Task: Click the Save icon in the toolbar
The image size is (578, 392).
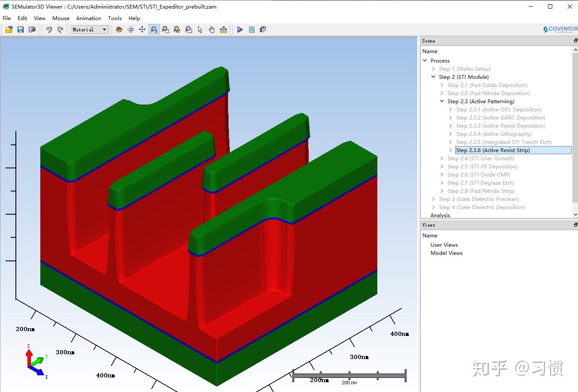Action: click(x=20, y=29)
